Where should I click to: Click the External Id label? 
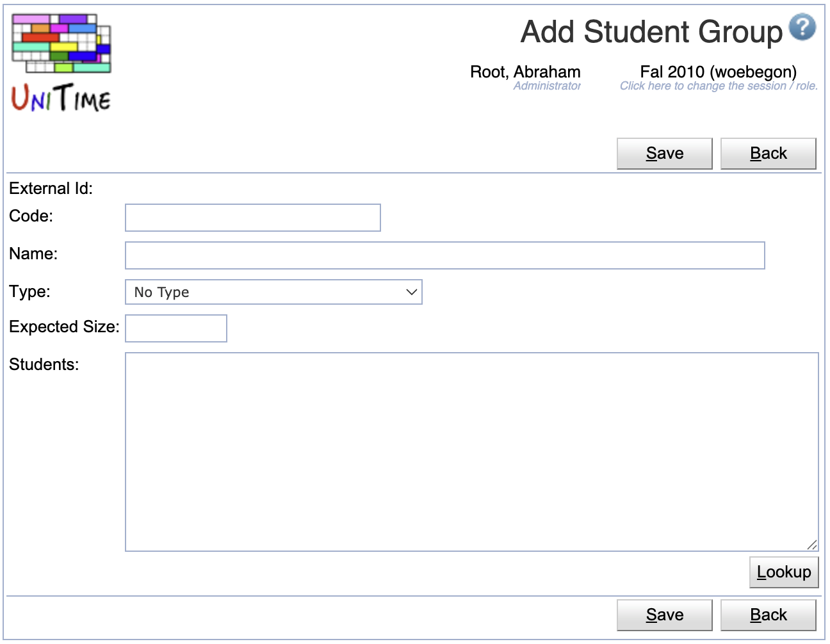pos(51,188)
